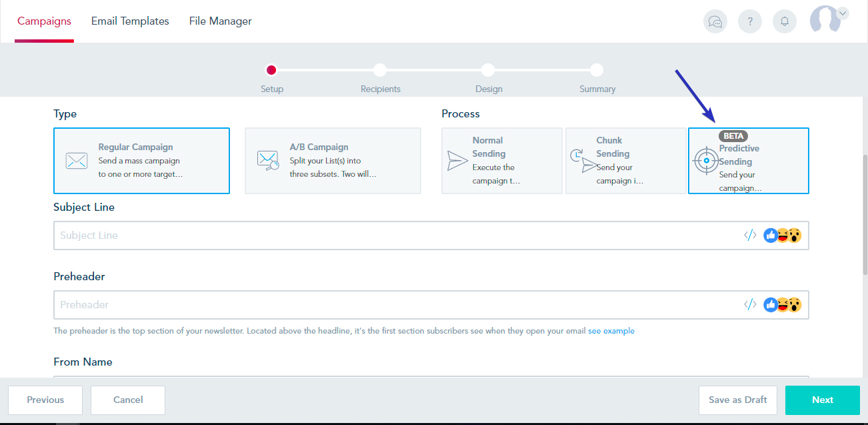Expand the account dropdown arrow
Screen dimensions: 868x425
[843, 13]
